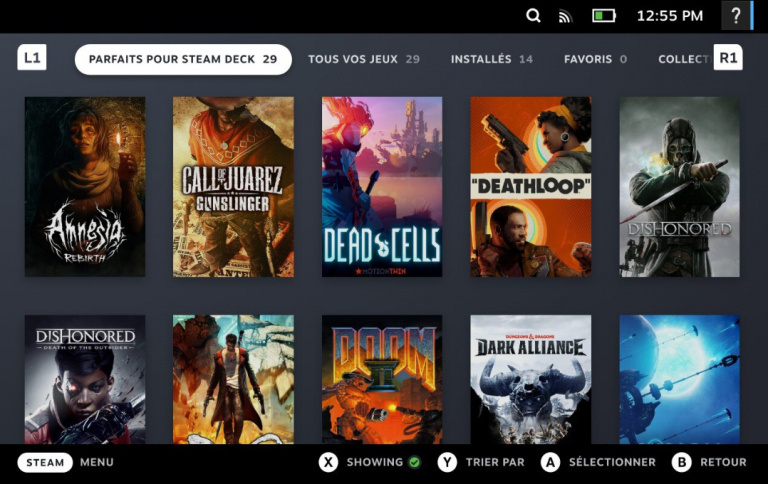768x484 pixels.
Task: Click the Sélectionner label
Action: point(612,462)
